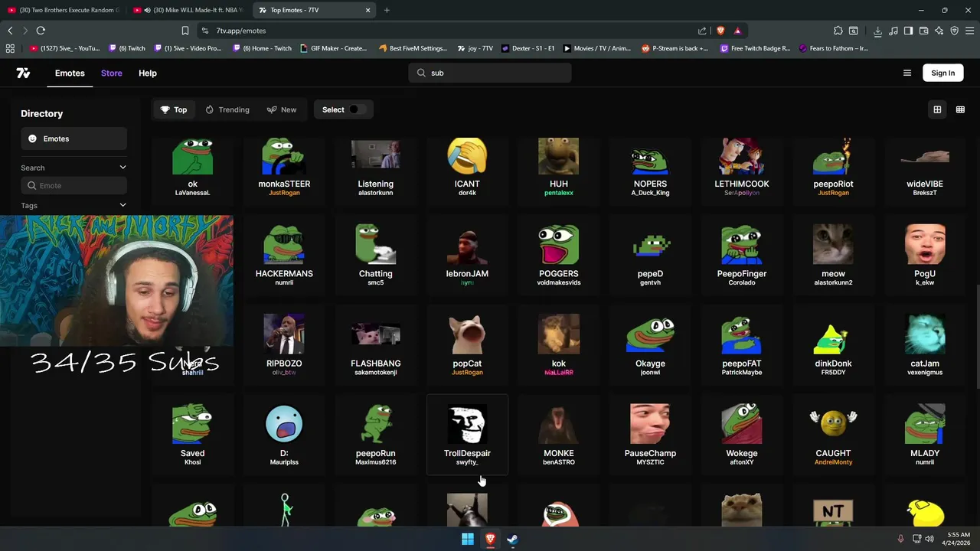Screen dimensions: 980x551
Task: Open the popCat emote card
Action: pyautogui.click(x=467, y=344)
